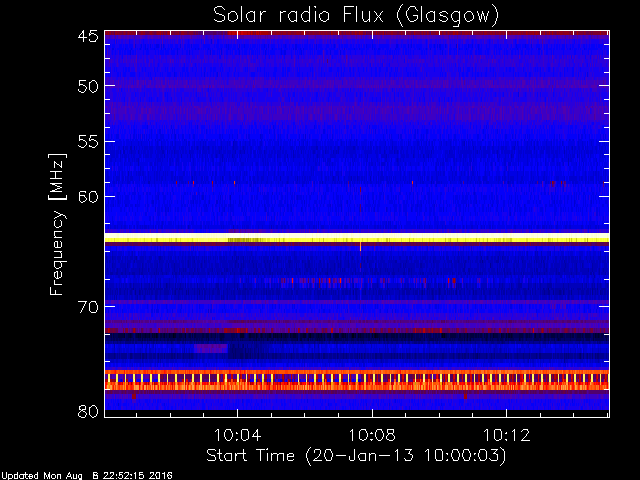Click the 10:04 time axis label

237,435
